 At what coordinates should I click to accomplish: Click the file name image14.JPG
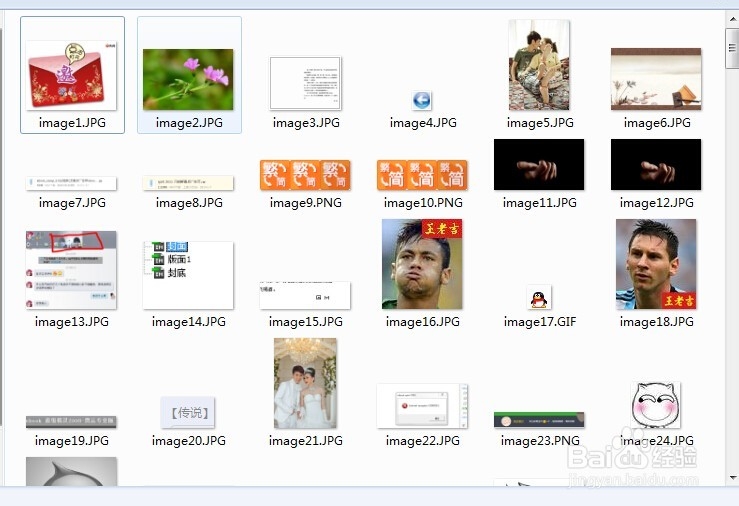click(189, 322)
